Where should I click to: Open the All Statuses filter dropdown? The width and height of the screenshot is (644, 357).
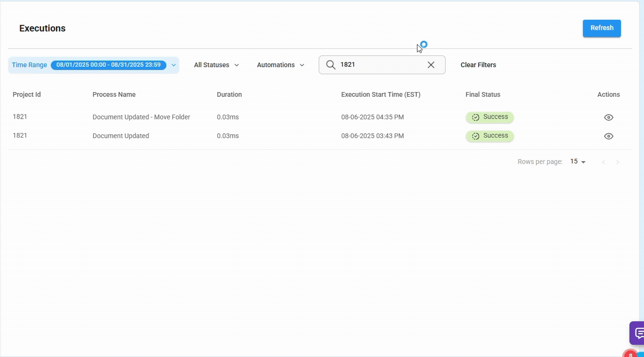point(216,65)
